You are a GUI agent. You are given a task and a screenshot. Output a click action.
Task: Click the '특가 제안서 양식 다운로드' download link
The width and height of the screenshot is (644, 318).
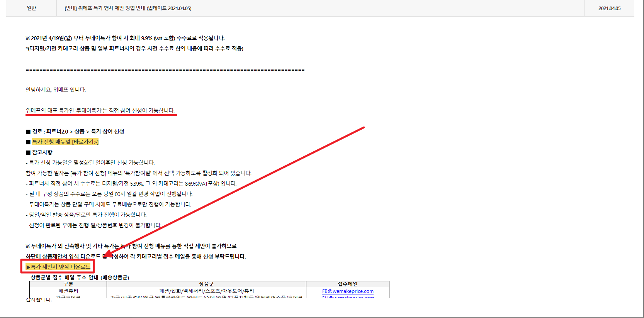[x=58, y=267]
